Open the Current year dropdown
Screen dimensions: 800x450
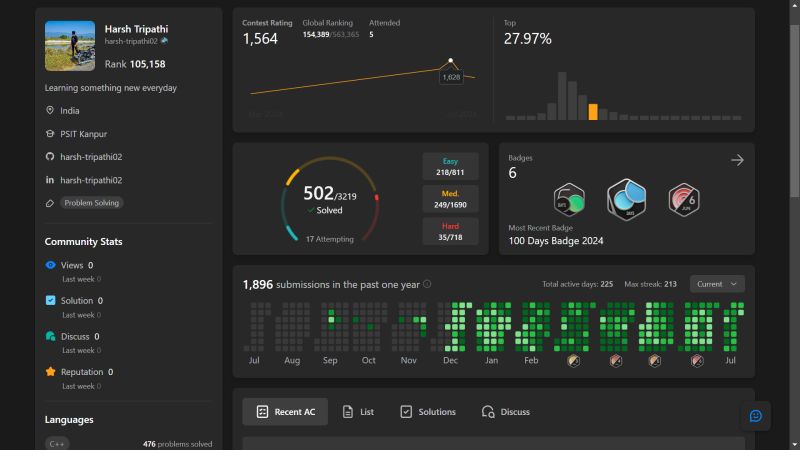pos(717,284)
